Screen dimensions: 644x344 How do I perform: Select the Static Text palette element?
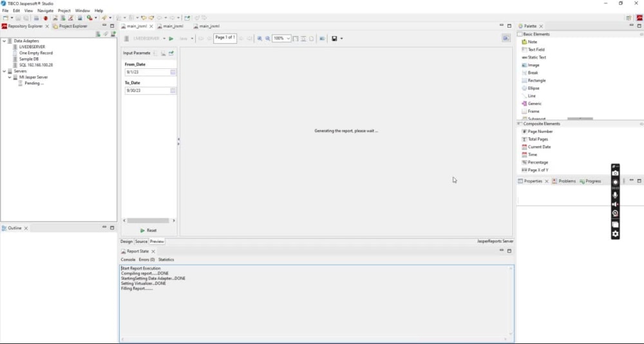tap(533, 57)
